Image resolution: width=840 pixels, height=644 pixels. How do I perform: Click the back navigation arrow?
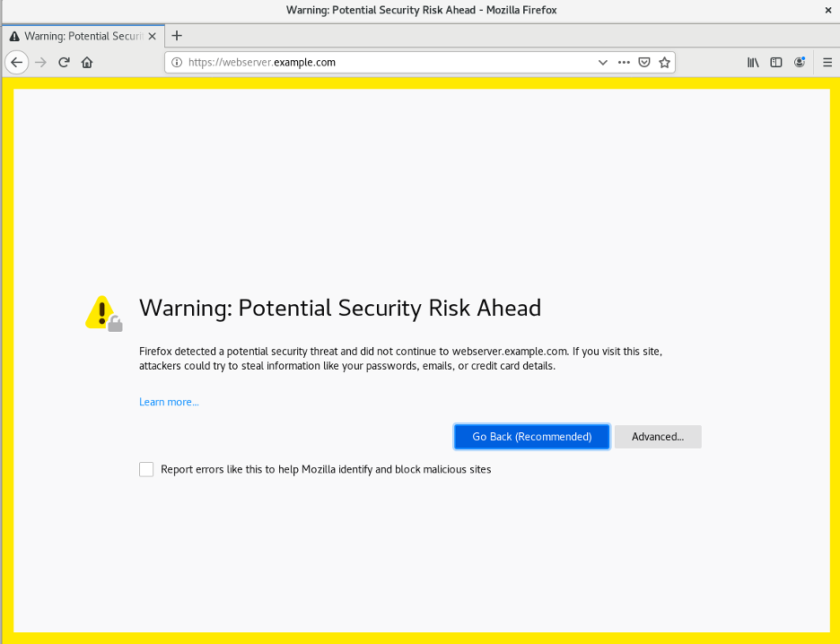point(16,62)
